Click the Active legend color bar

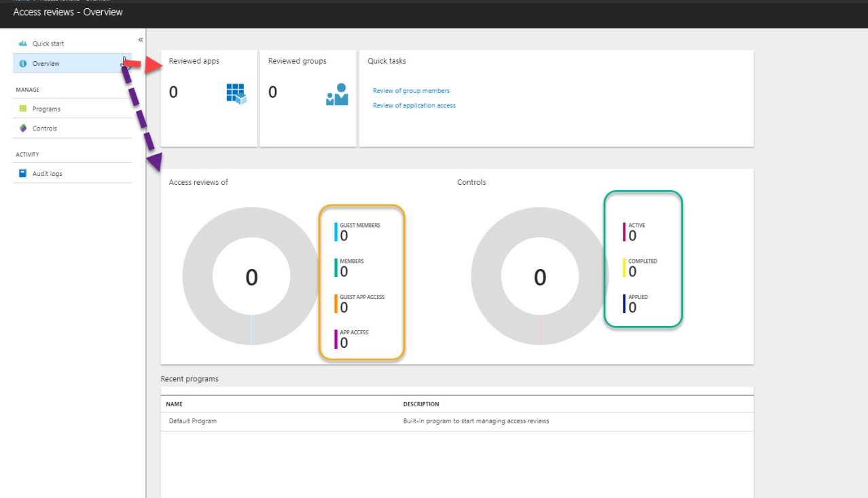pos(624,232)
